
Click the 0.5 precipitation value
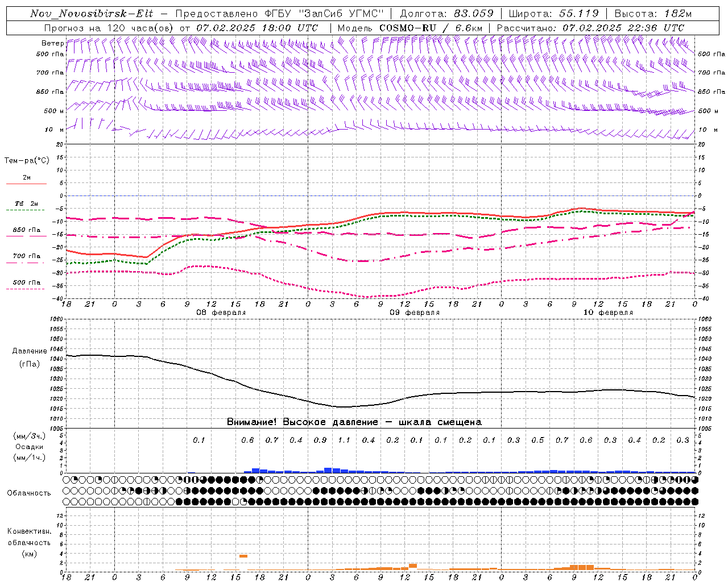(537, 440)
